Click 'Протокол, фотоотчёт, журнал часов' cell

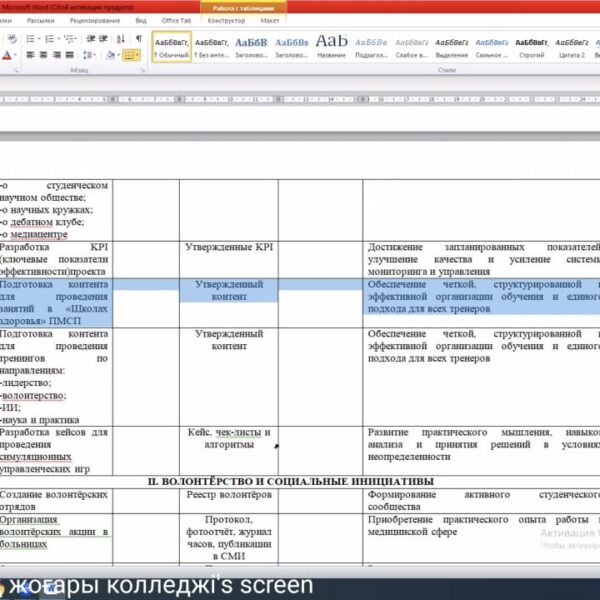[x=229, y=538]
